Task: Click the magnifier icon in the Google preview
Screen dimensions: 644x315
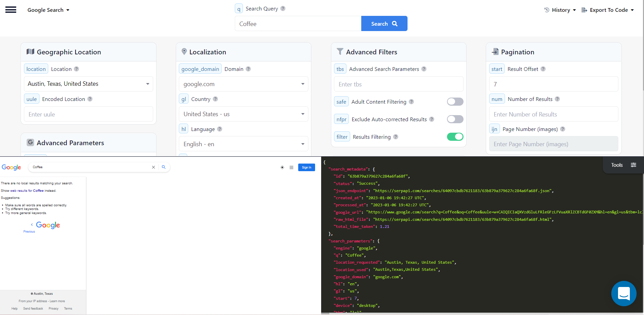Action: [x=164, y=167]
